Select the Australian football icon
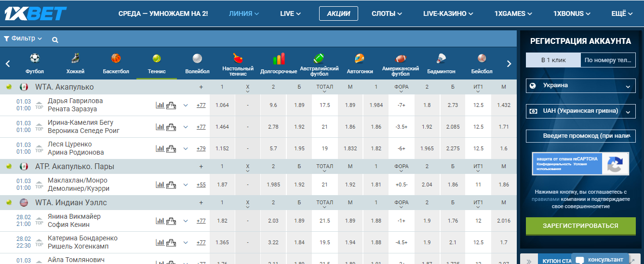Screen dimensions: 644x264 tap(319, 58)
